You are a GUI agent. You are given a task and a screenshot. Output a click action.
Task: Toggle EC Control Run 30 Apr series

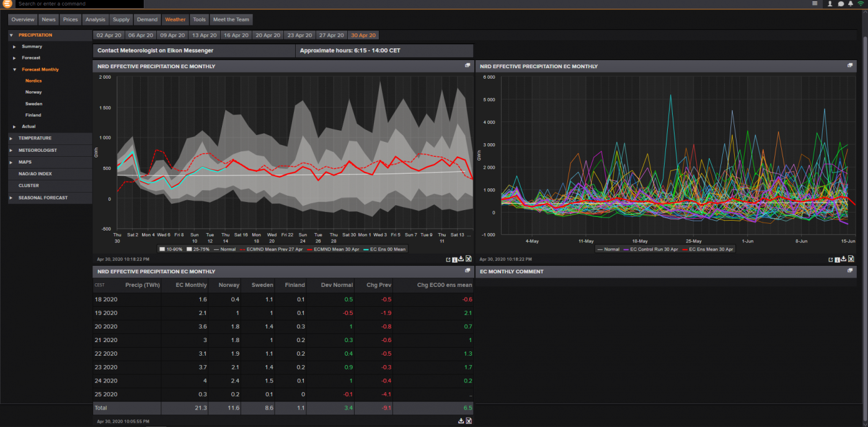click(x=652, y=249)
